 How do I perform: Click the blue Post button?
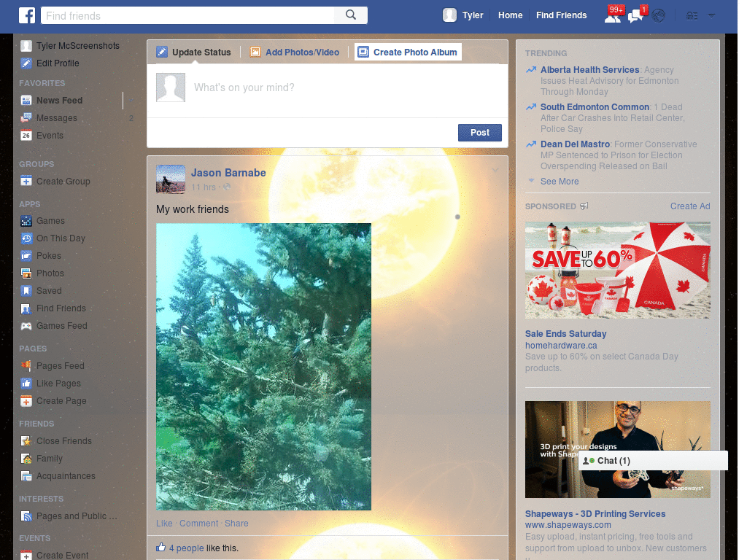pos(480,133)
